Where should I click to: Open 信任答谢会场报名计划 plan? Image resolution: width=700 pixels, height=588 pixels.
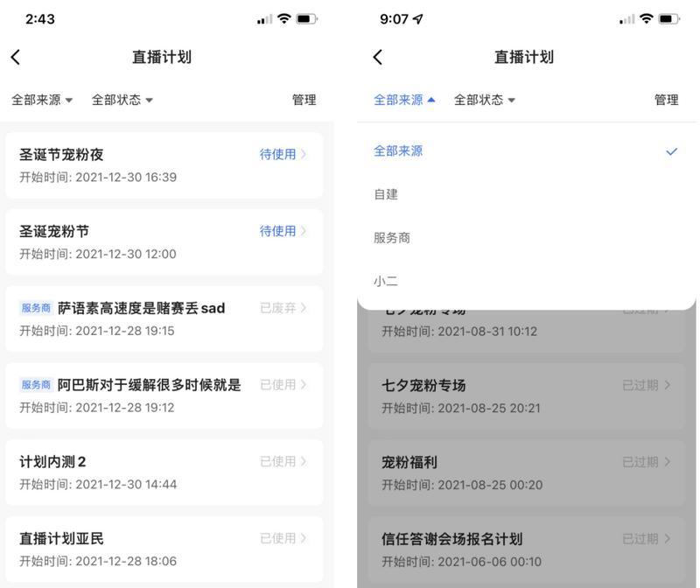click(x=527, y=550)
